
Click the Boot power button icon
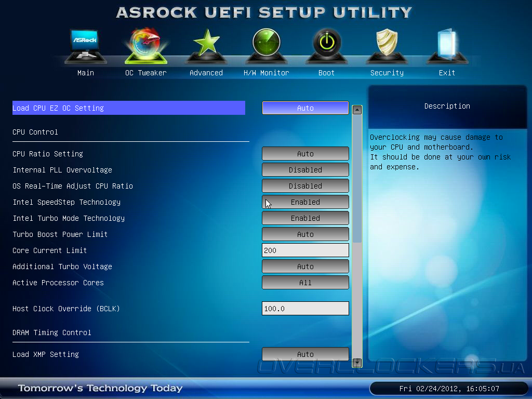[327, 46]
